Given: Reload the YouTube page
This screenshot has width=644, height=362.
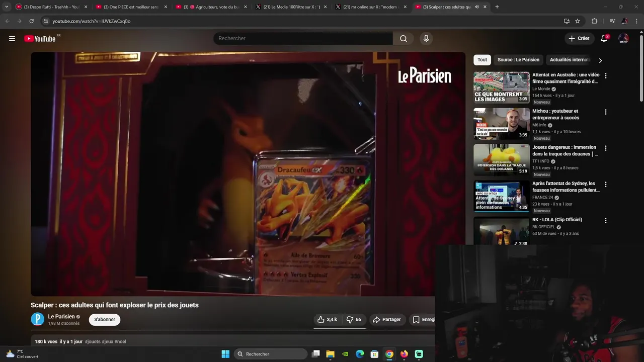Looking at the screenshot, I should (x=31, y=21).
